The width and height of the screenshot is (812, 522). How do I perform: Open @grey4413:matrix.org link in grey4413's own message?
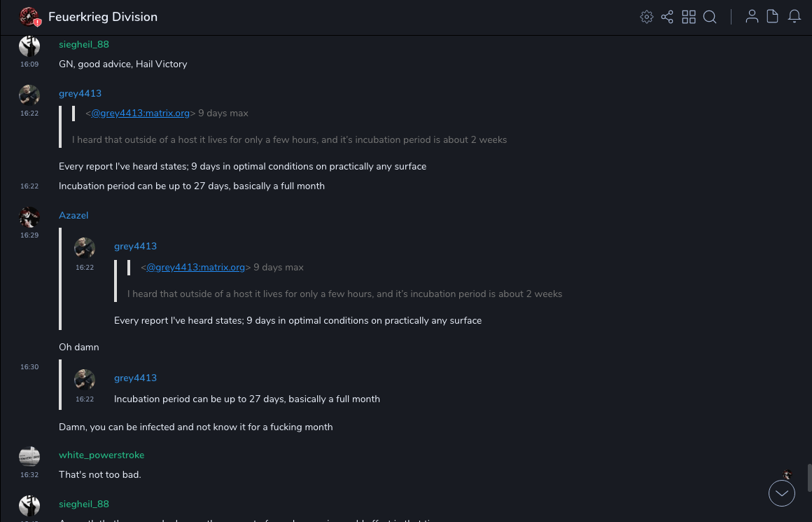(141, 113)
